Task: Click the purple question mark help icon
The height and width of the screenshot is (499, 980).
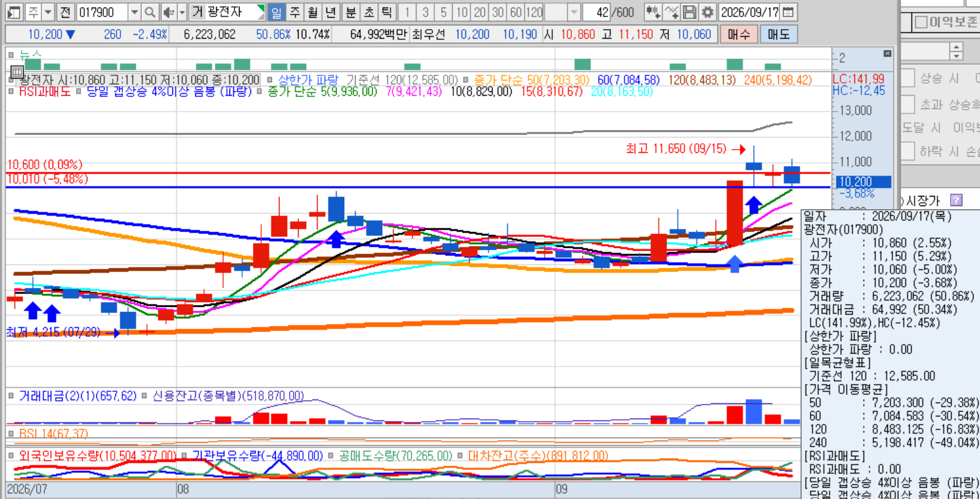Action: click(x=957, y=200)
